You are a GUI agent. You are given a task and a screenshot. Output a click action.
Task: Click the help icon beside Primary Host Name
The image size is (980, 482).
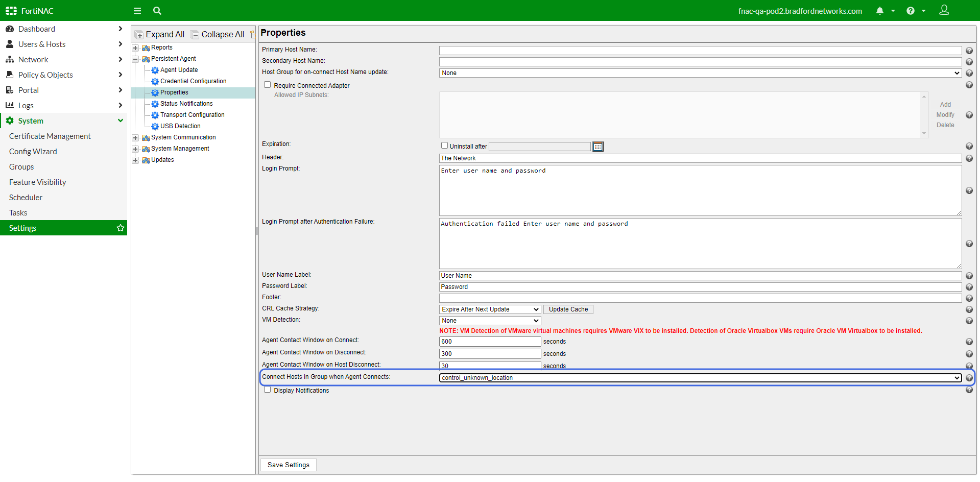click(x=969, y=51)
